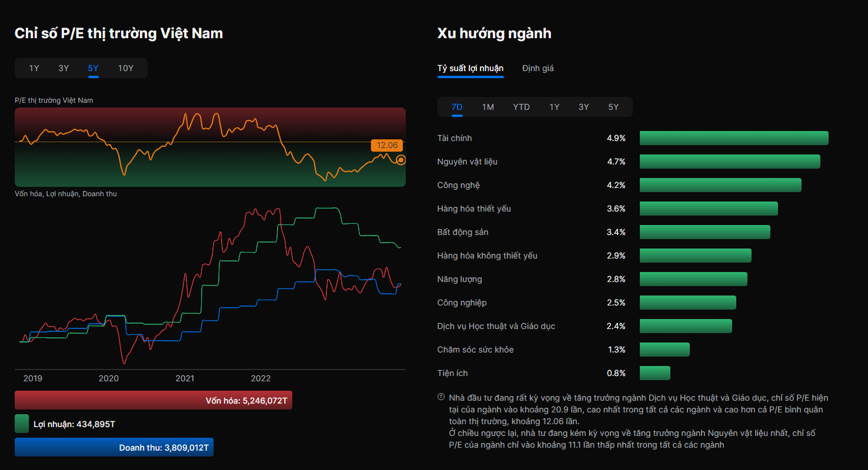This screenshot has height=470, width=868.
Task: Switch to Tỷ suất lợi nhuận tab
Action: tap(470, 68)
